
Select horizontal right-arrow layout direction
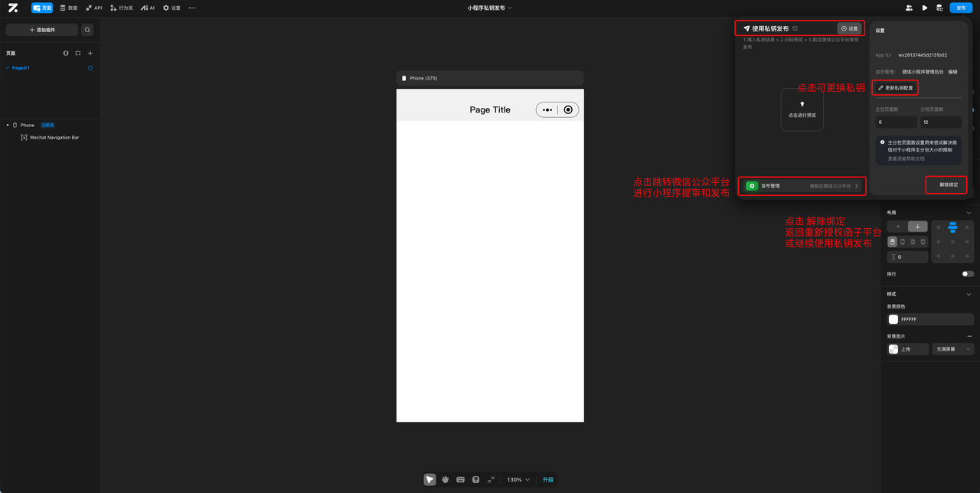coord(897,227)
